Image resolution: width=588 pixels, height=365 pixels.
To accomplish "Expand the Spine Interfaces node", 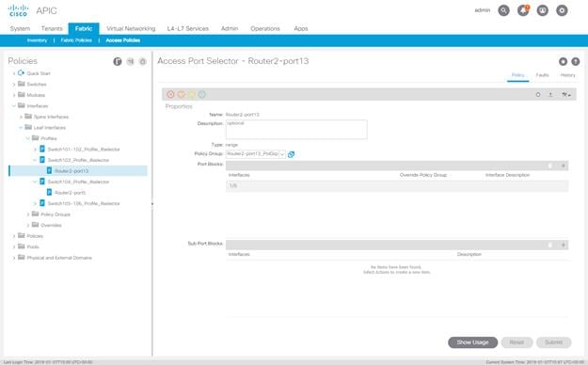I will pyautogui.click(x=21, y=117).
